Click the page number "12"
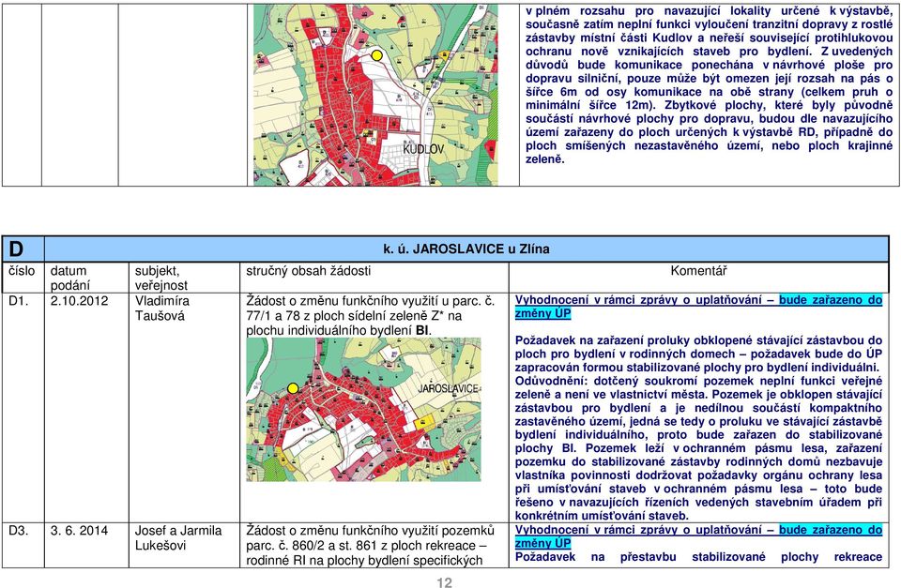This screenshot has height=588, width=901. [445, 582]
